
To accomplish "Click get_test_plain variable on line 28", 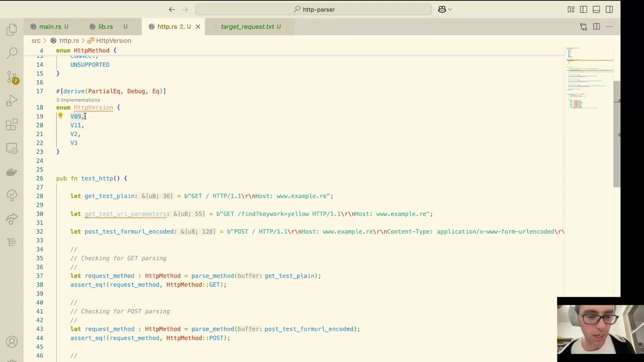I will (x=109, y=196).
